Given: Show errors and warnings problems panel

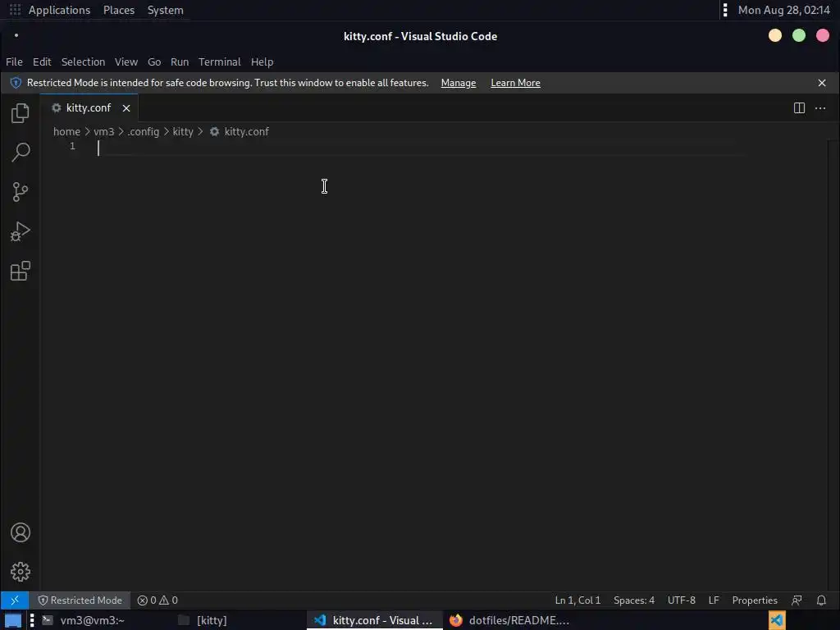Looking at the screenshot, I should click(157, 600).
